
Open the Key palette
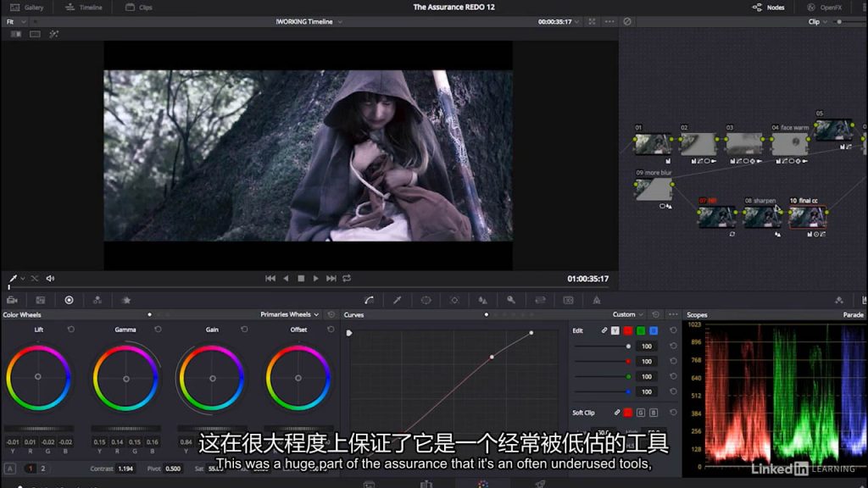click(x=511, y=300)
